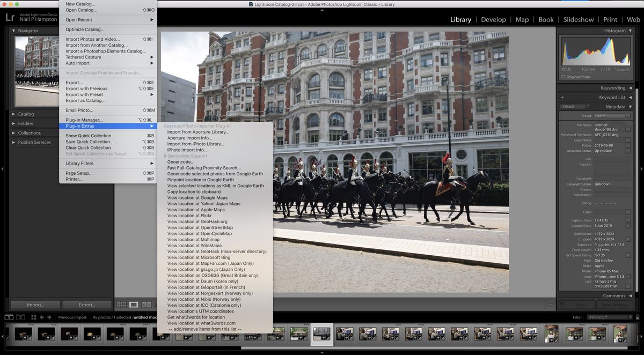Go forward with filmstrip right arrow
Viewport: 644px width, 355px height.
pos(50,317)
